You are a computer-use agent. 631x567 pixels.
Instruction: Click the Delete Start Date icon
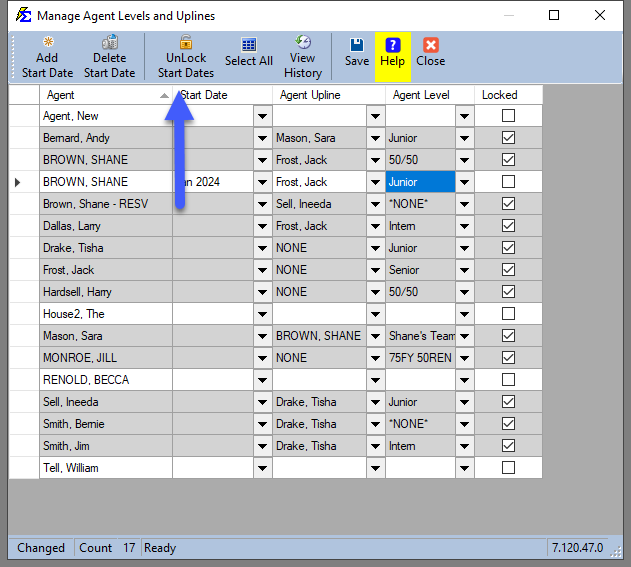[109, 44]
